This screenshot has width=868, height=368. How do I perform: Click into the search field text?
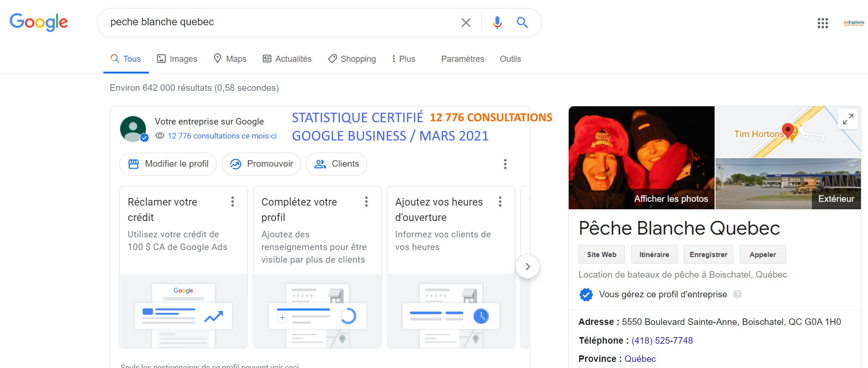pyautogui.click(x=162, y=22)
